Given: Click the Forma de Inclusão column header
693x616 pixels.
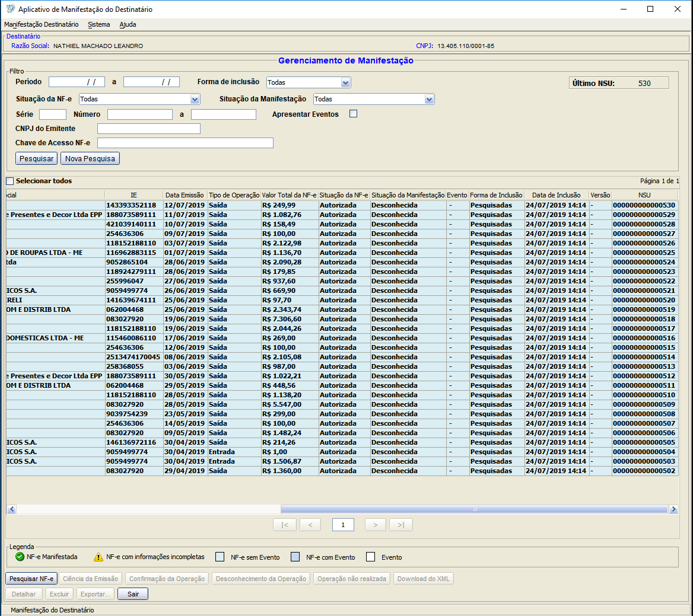Looking at the screenshot, I should click(x=497, y=195).
